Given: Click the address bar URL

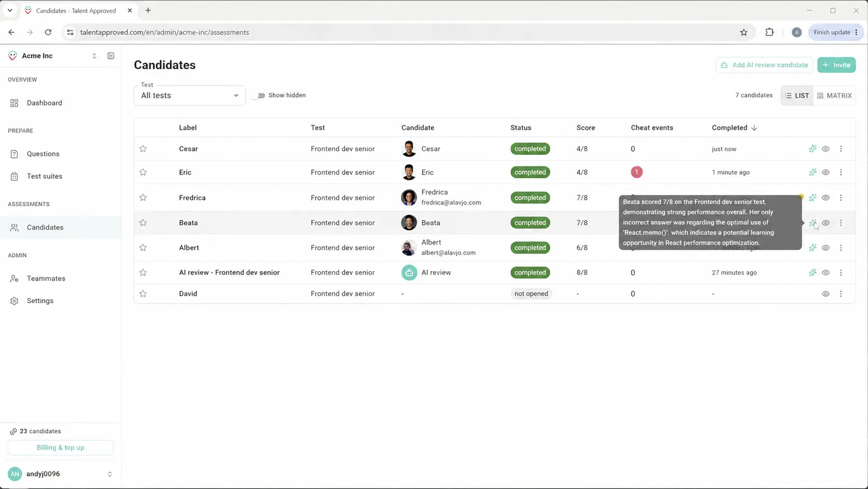Looking at the screenshot, I should coord(165,32).
